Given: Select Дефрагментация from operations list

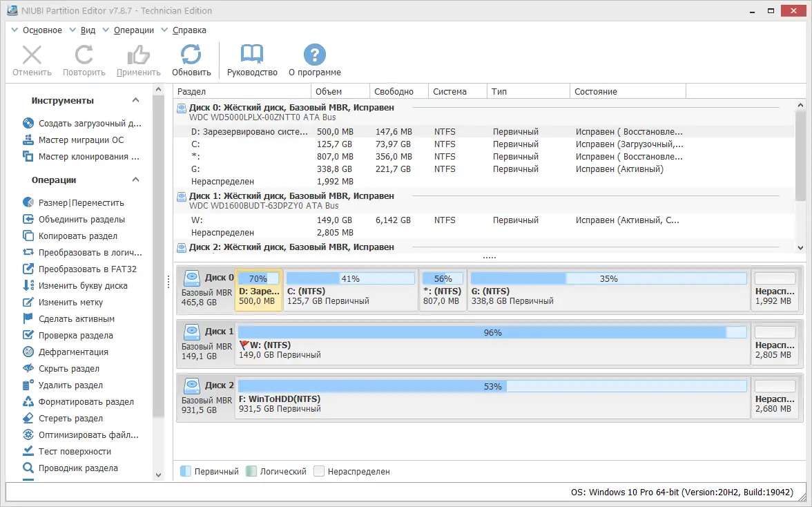Looking at the screenshot, I should coord(73,352).
